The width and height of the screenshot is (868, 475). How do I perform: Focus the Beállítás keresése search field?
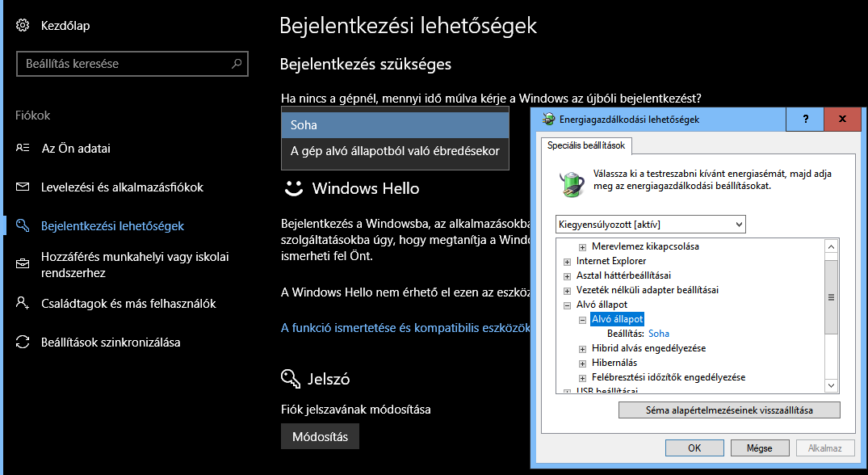(132, 64)
